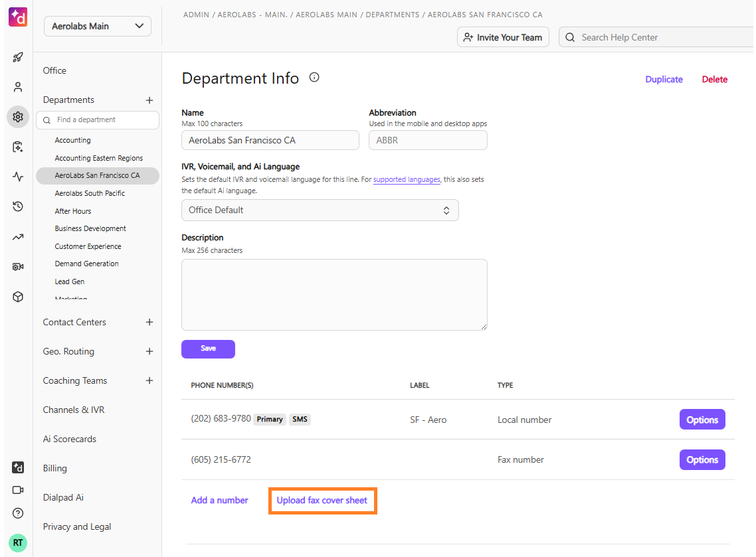Open the video camera settings icon in the sidebar

click(18, 266)
